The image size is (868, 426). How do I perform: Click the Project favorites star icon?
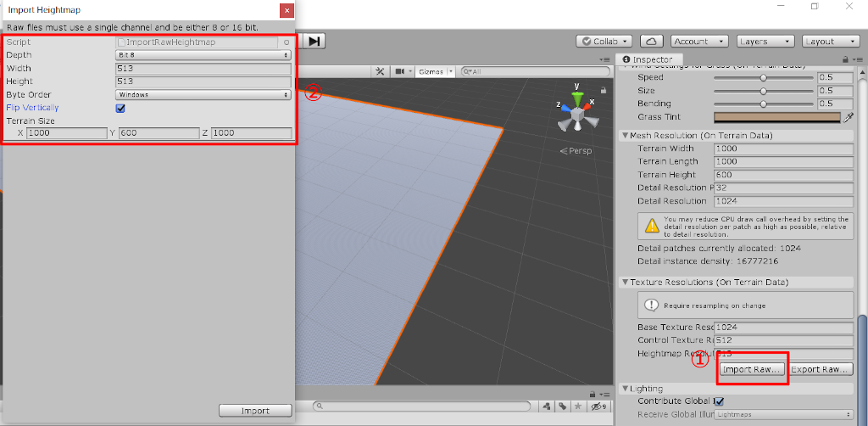578,406
